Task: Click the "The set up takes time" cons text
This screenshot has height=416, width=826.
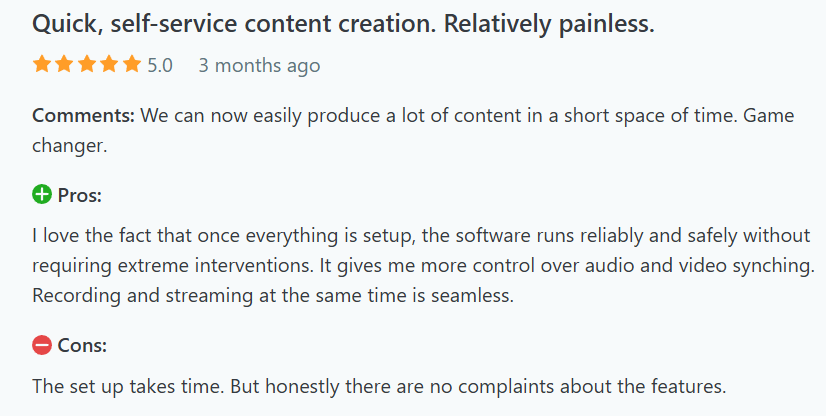Action: 129,387
